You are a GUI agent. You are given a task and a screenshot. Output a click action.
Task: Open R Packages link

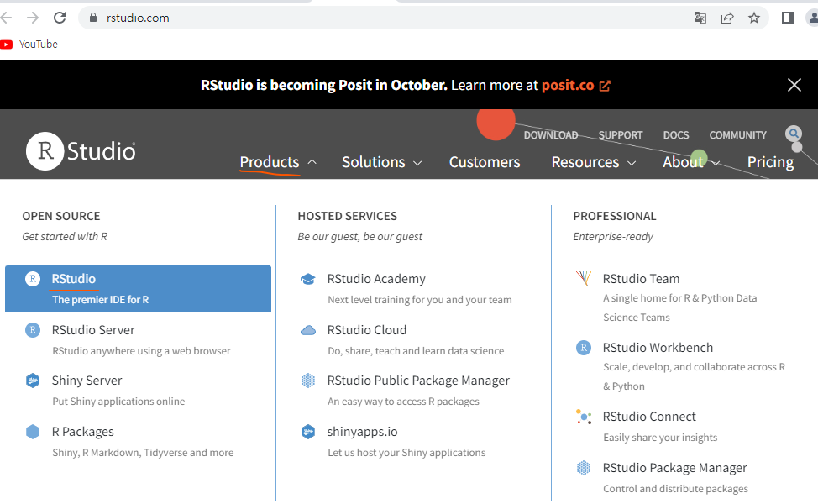[x=82, y=432]
